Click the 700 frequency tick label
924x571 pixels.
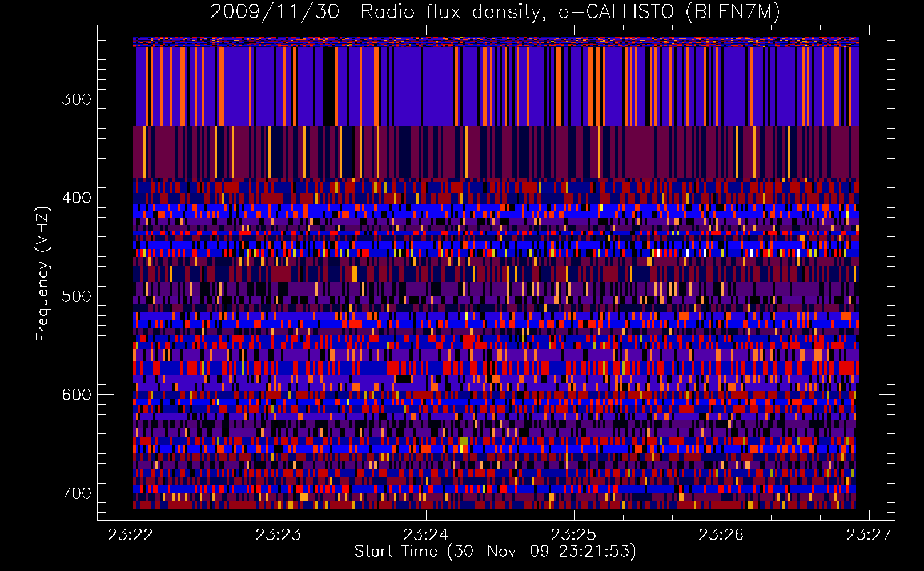coord(77,493)
